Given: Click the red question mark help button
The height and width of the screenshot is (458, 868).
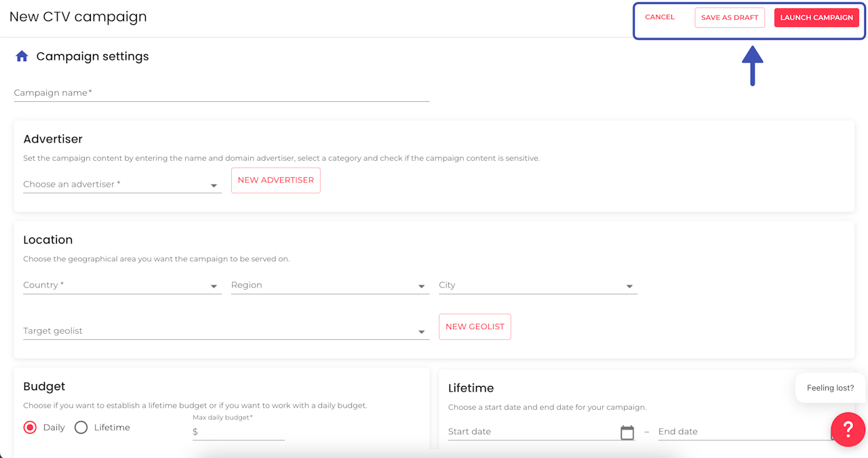Looking at the screenshot, I should point(848,429).
